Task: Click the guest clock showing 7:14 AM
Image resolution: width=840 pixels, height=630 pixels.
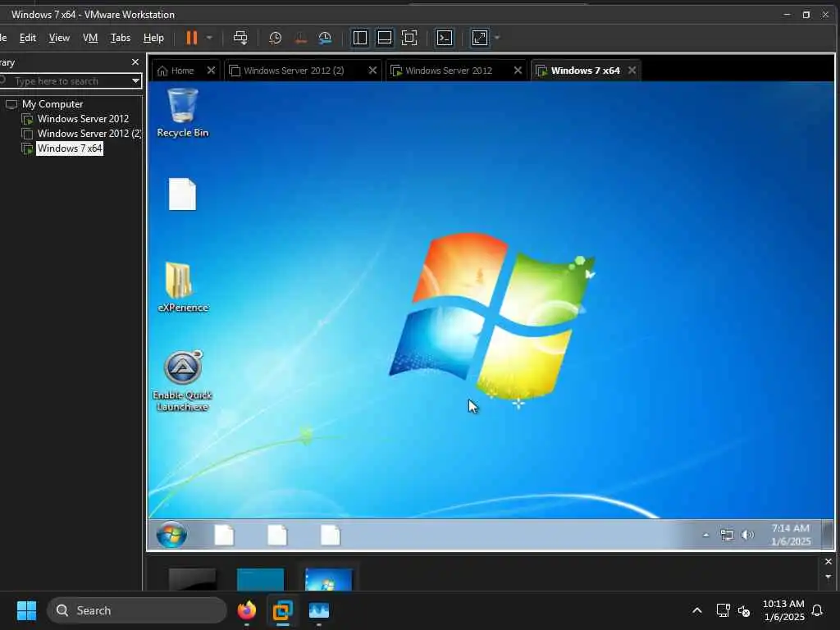Action: [790, 535]
